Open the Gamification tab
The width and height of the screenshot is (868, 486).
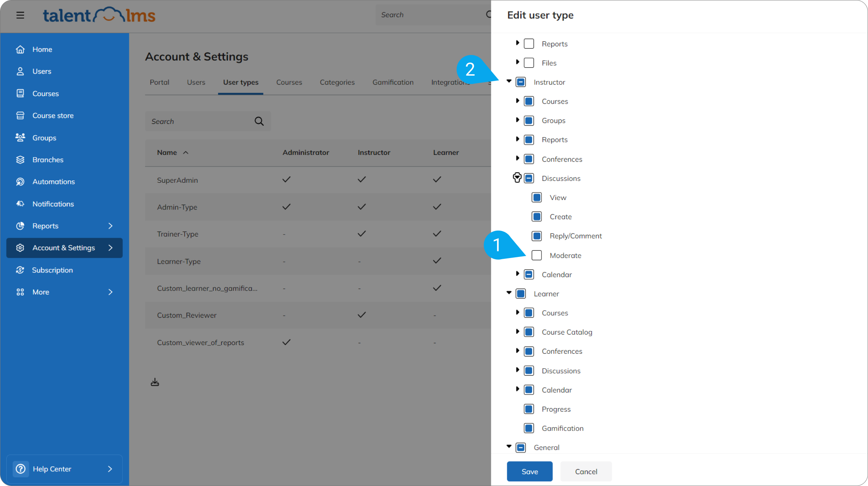[x=393, y=82]
